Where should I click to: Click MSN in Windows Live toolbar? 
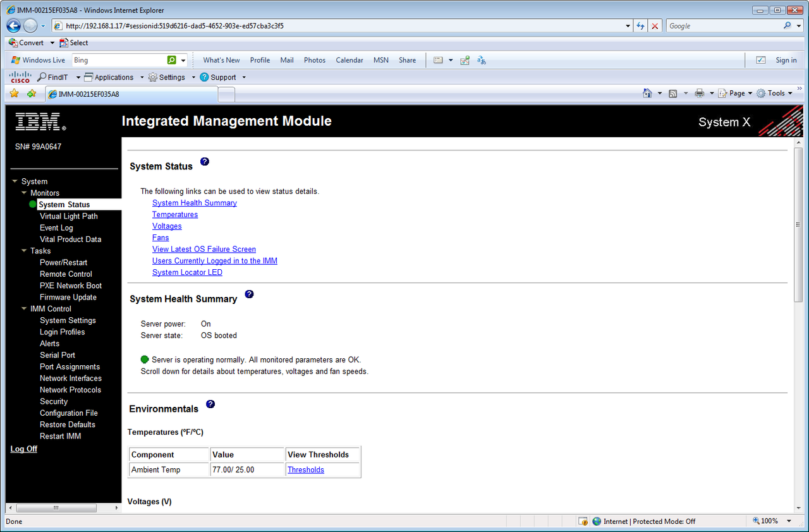click(x=381, y=60)
